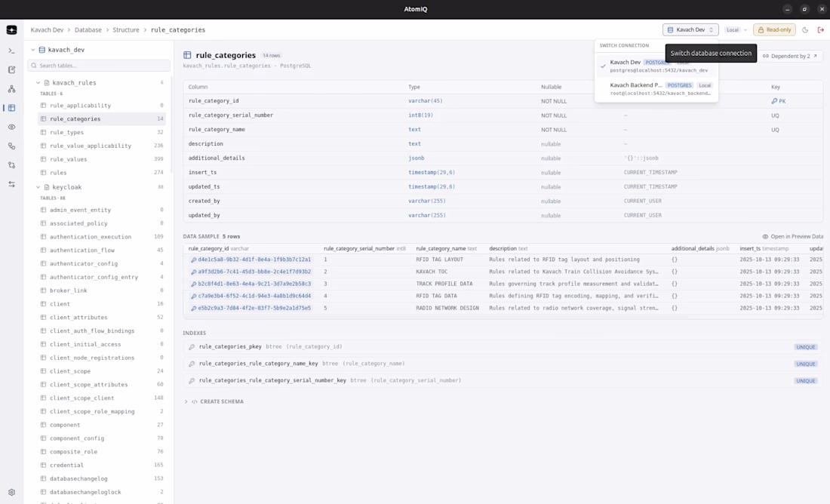Open settings gear in the sidebar
Screen dimensions: 830x504
(11, 492)
